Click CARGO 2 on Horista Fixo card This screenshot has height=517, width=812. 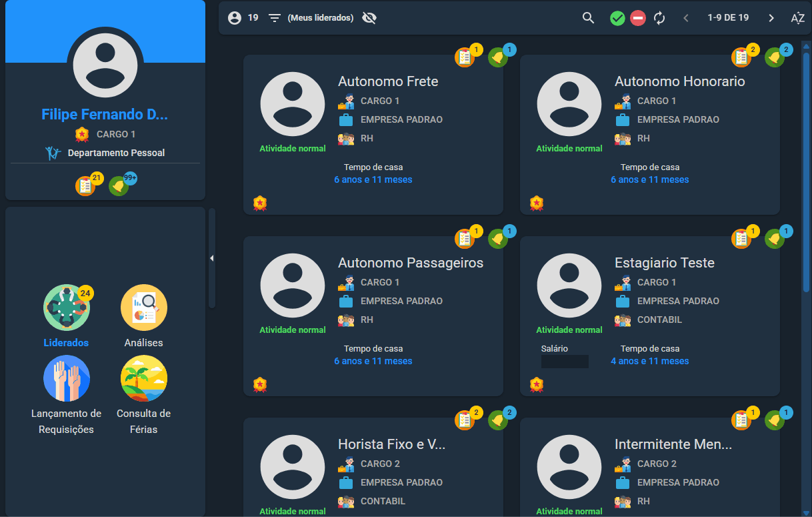pos(381,464)
